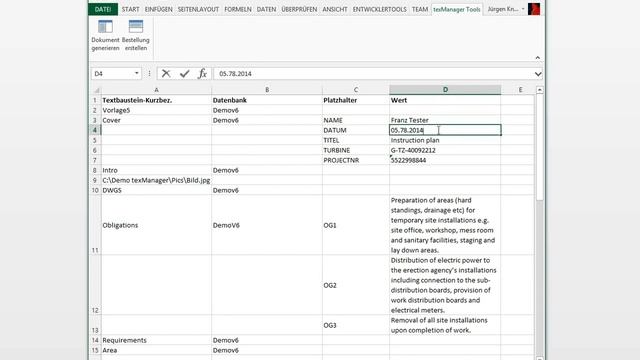640x360 pixels.
Task: Open the insert function fx dialog
Action: click(202, 73)
